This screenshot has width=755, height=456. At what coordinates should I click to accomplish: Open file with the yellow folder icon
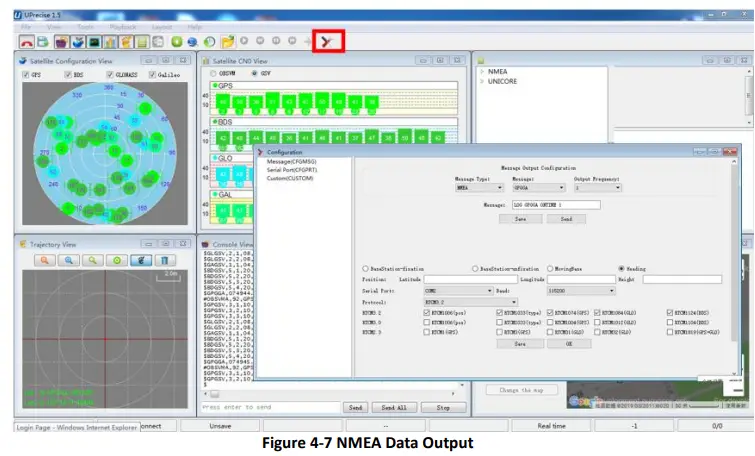[x=227, y=41]
